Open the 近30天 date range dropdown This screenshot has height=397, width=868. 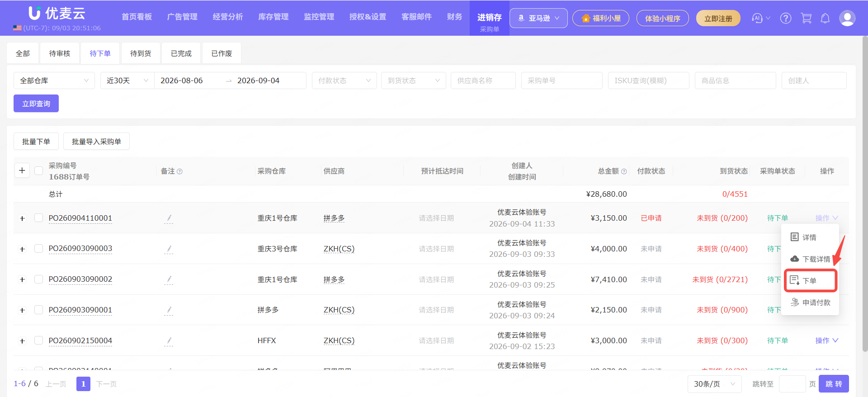pyautogui.click(x=127, y=80)
